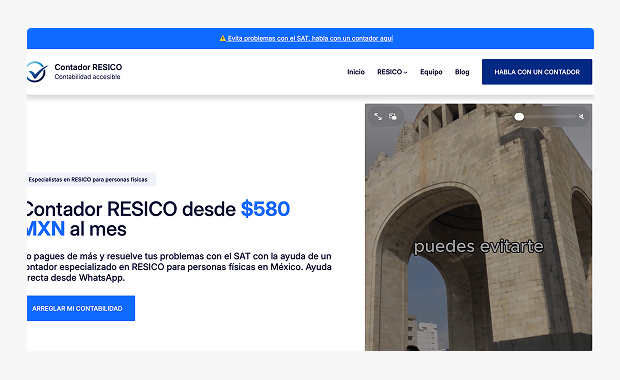620x380 pixels.
Task: Click the 'Especialistas en RESICO para personas físicas' badge
Action: pos(91,180)
